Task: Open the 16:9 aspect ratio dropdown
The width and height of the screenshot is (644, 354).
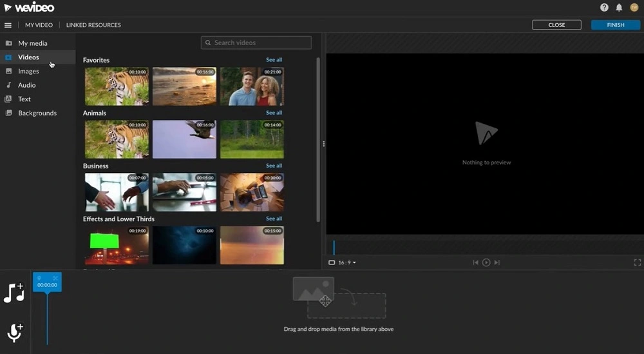Action: (x=343, y=262)
